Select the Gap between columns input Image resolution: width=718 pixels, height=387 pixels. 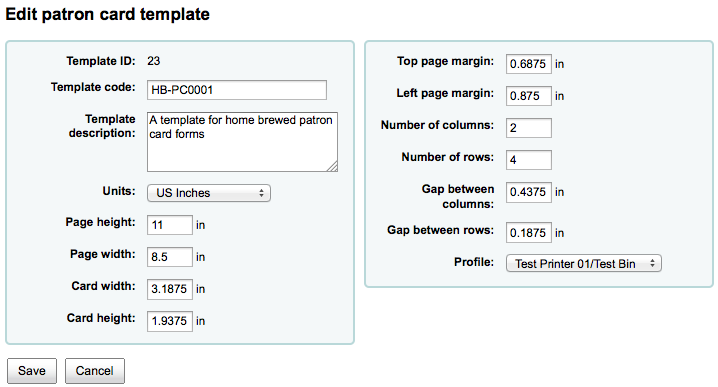tap(528, 192)
